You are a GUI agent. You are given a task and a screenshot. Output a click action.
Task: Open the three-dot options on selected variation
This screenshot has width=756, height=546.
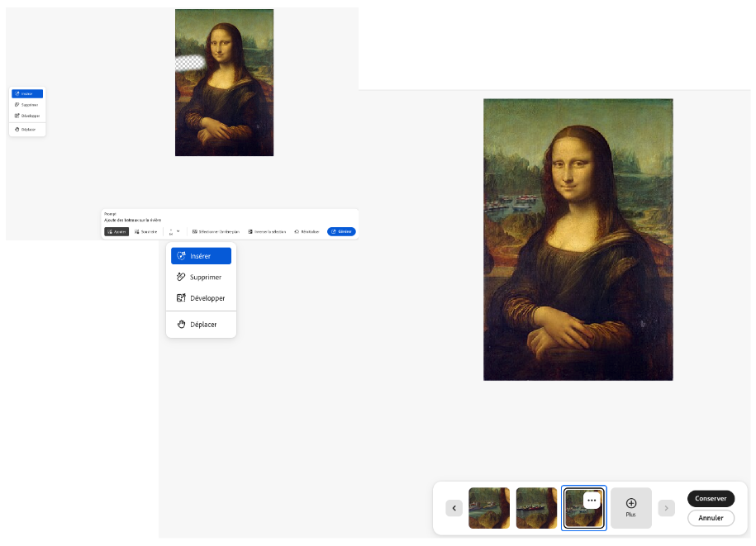point(591,501)
